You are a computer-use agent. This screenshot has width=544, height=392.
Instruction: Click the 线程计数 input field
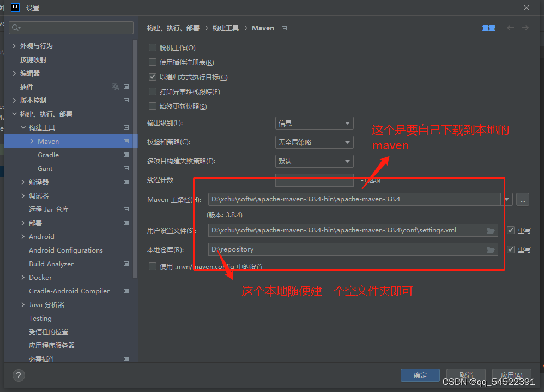tap(315, 180)
